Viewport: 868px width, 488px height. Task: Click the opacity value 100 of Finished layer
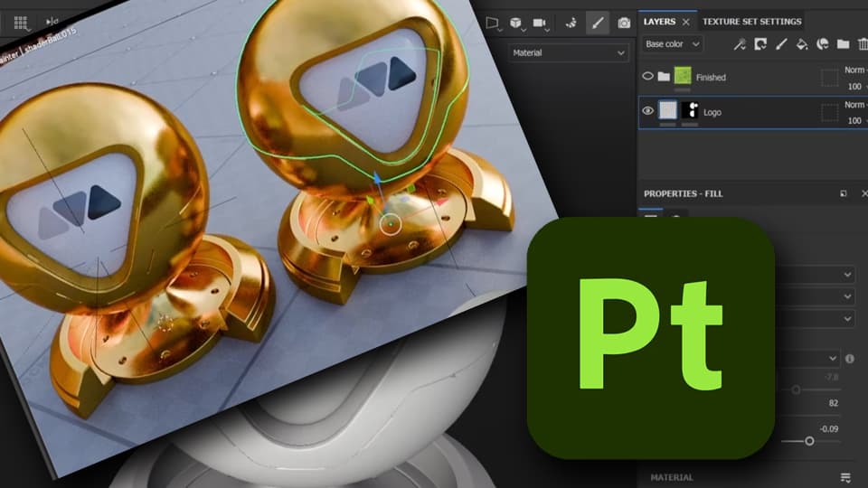[x=854, y=87]
